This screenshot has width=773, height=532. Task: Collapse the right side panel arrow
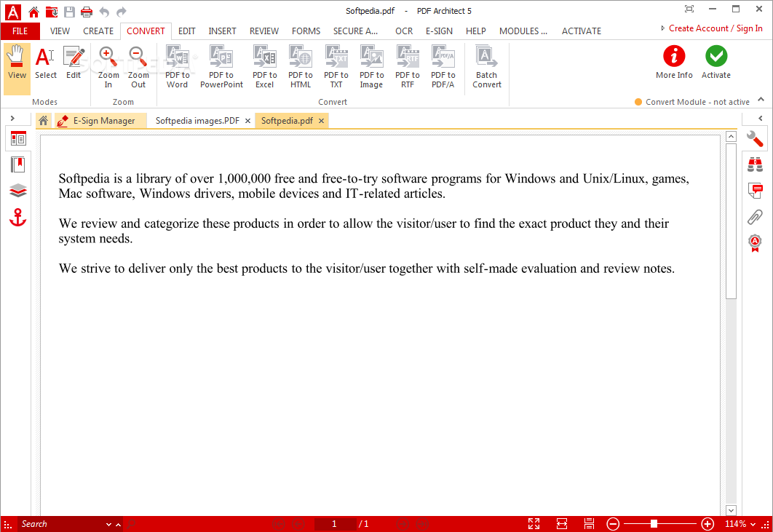click(x=760, y=119)
